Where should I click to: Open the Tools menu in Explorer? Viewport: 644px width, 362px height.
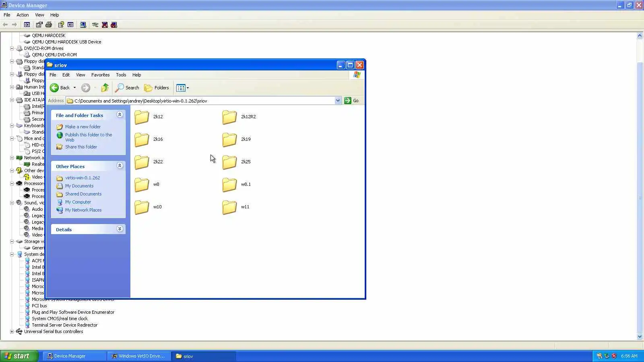(121, 75)
